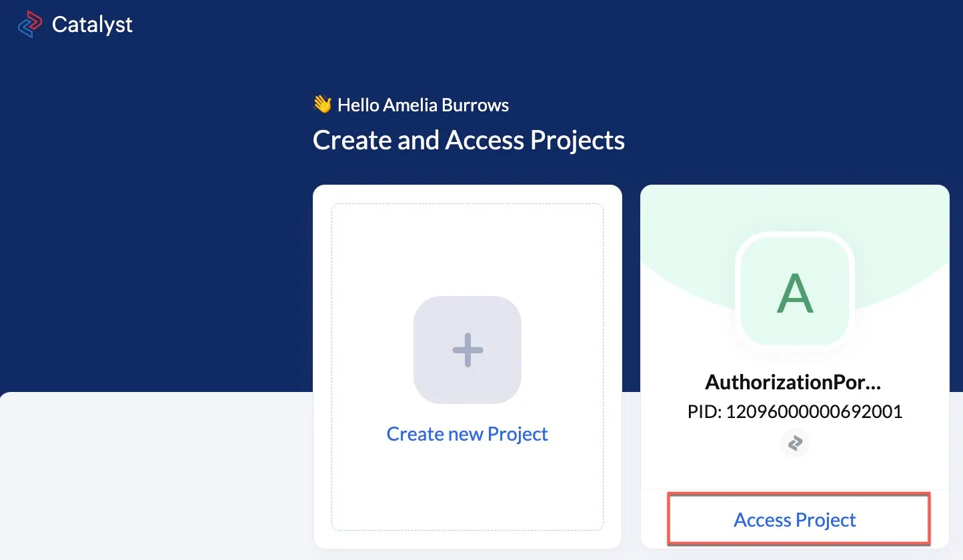Click the Create and Access Projects heading
Image resolution: width=963 pixels, height=560 pixels.
point(469,140)
